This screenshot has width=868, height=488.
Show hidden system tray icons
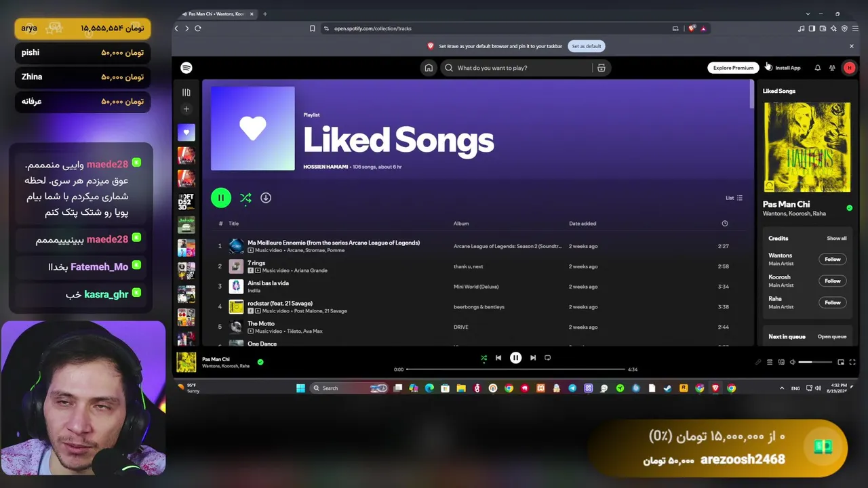point(781,388)
